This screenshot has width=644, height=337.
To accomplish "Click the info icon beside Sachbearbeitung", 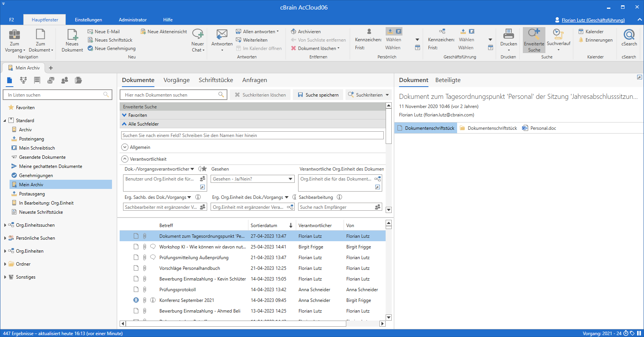I will tap(339, 197).
